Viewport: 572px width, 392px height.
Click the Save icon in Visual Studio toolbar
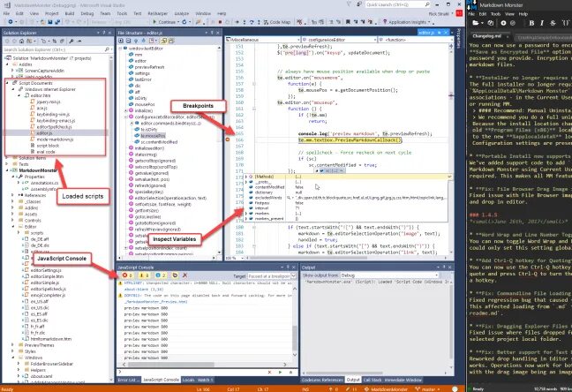click(50, 22)
